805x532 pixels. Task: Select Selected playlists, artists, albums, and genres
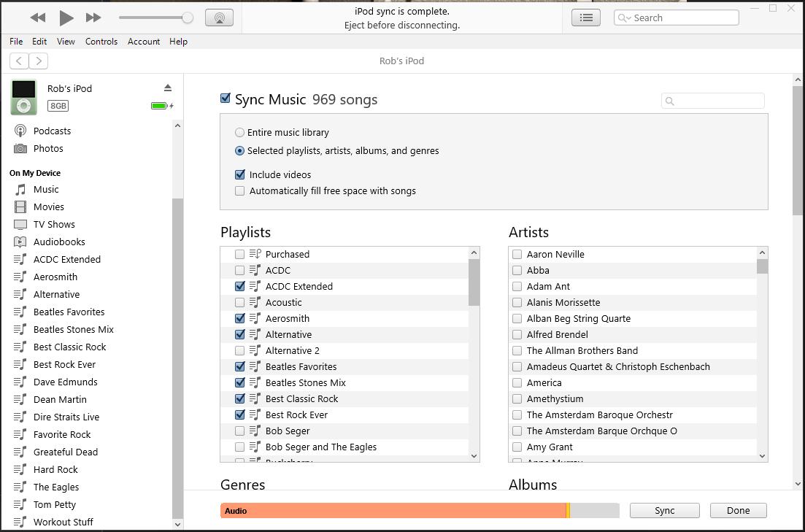pos(239,151)
